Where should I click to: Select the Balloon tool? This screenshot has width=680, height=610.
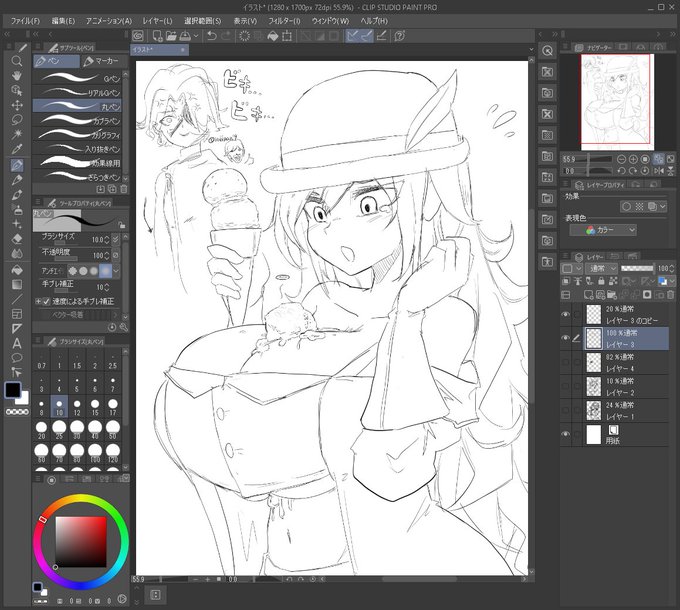tap(16, 358)
